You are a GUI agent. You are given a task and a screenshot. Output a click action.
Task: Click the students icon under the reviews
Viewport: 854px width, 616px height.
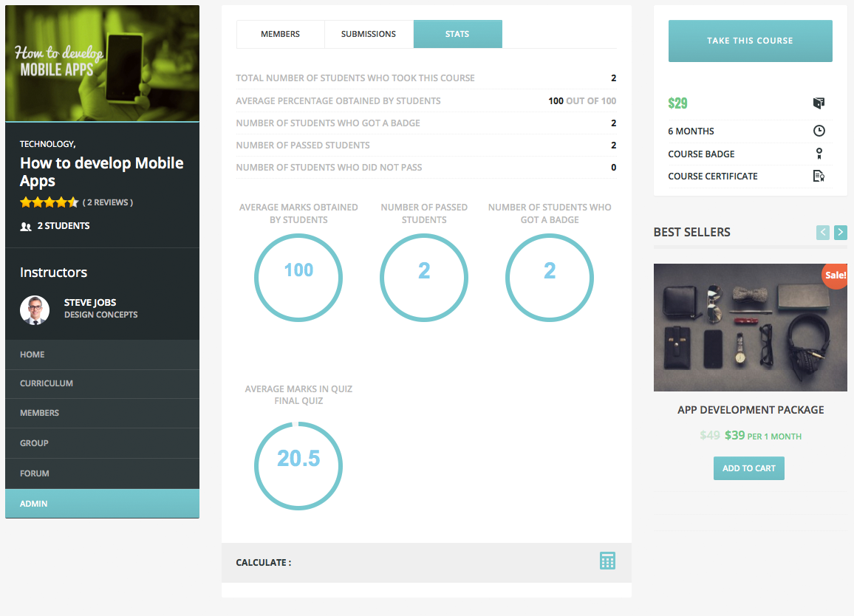(26, 227)
